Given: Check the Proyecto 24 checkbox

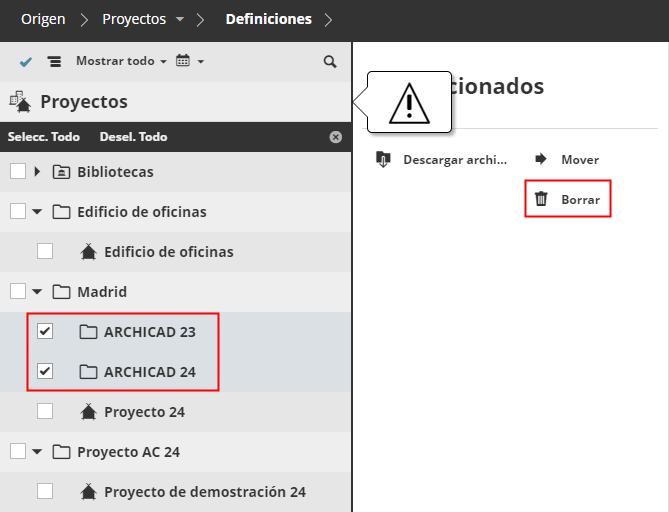Looking at the screenshot, I should click(45, 411).
